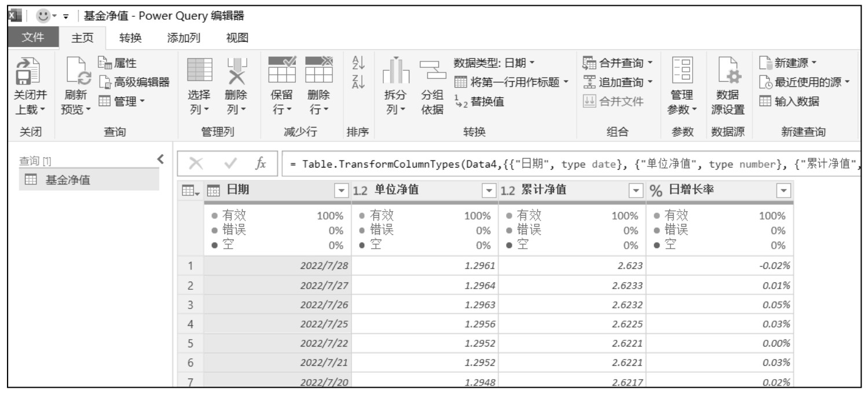Open 高级编辑器 (Advanced Editor)
This screenshot has width=868, height=393.
(133, 83)
